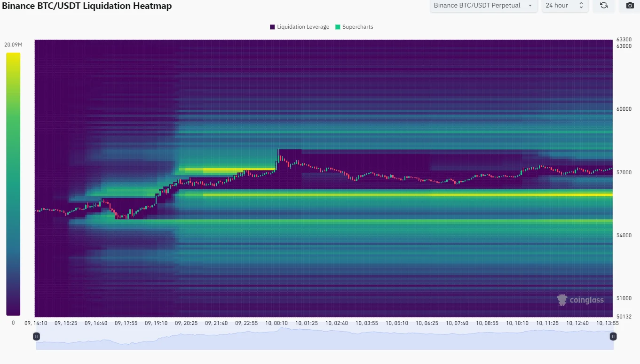Toggle the Supercharts series label
Screen dimensions: 640x364
point(357,27)
